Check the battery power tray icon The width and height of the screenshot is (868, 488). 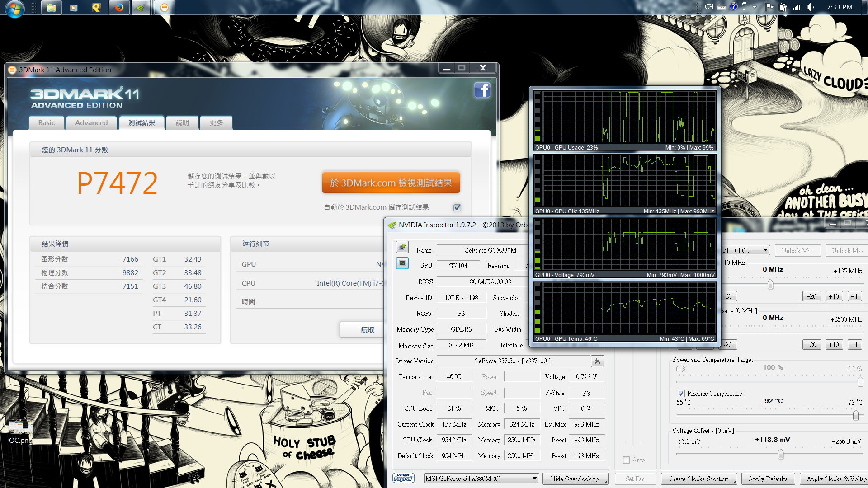click(x=783, y=7)
